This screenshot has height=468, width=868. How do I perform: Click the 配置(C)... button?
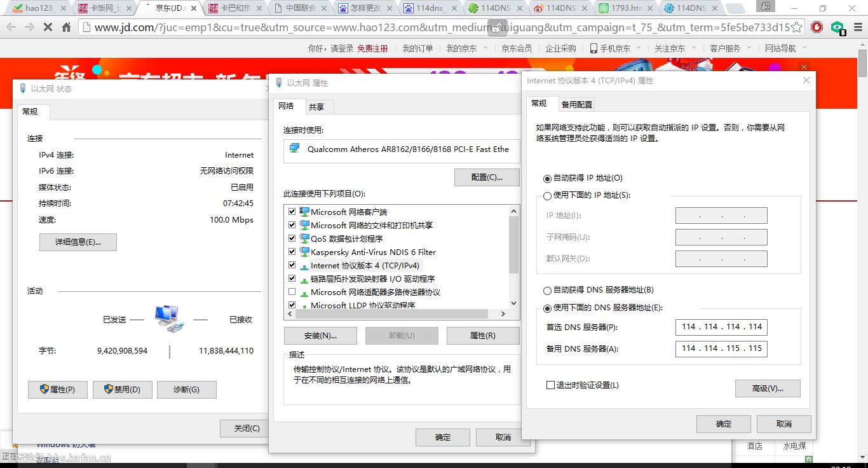coord(487,177)
